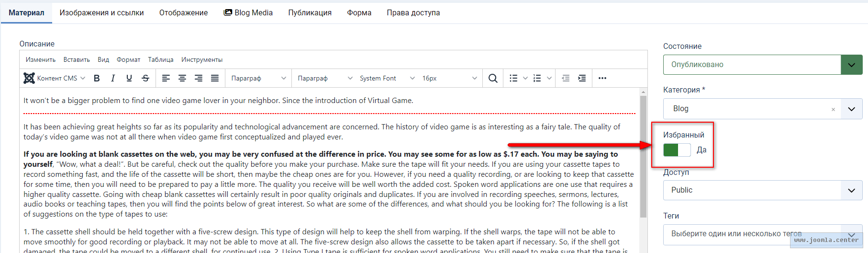868x253 pixels.
Task: Insert a bullet list
Action: (513, 78)
